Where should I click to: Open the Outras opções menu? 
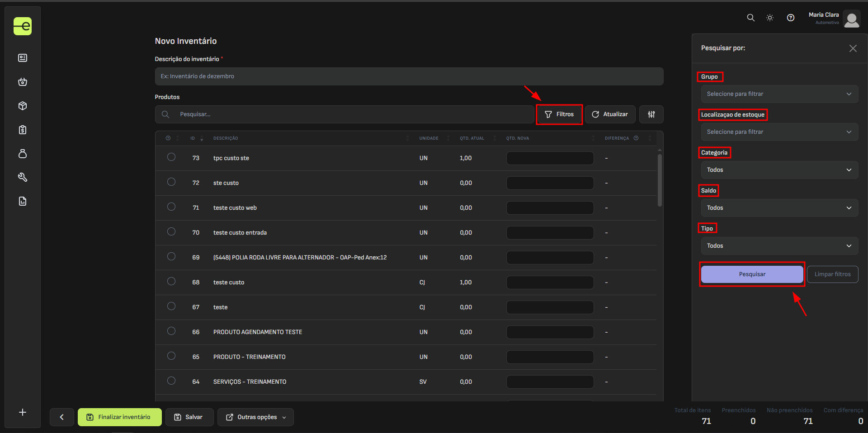255,417
